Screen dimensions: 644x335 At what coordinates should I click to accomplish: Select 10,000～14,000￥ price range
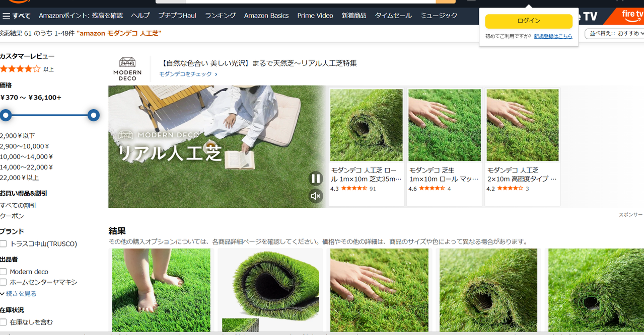point(26,157)
